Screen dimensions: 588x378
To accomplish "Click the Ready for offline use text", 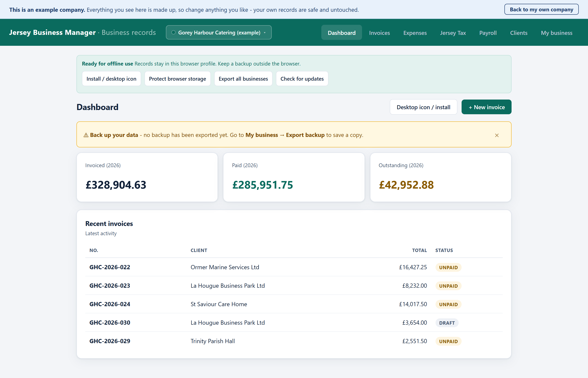I will click(x=108, y=64).
